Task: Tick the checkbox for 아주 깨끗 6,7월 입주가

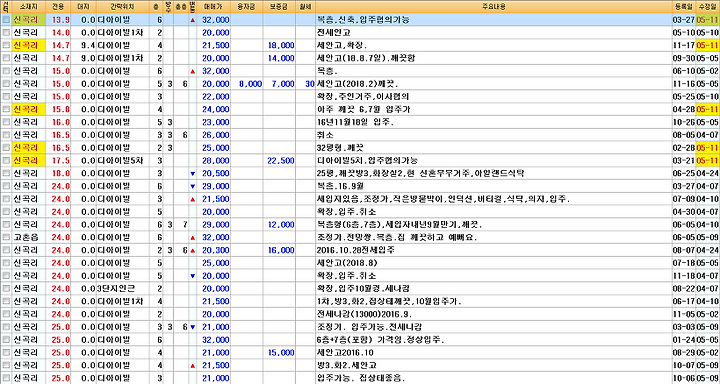Action: [6, 110]
